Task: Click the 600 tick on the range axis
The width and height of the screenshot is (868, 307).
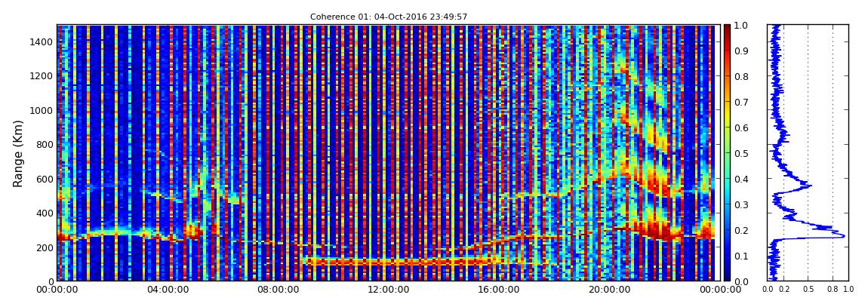Action: 43,179
